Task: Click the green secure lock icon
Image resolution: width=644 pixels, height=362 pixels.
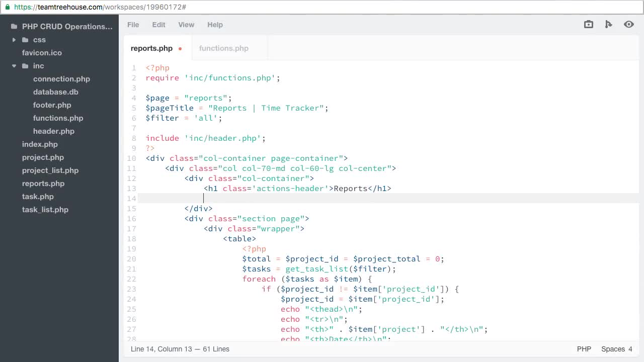Action: (7, 7)
